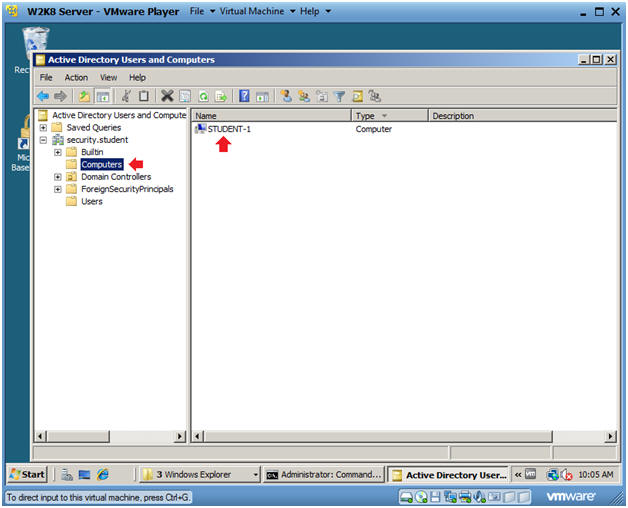Screen dimensions: 628x508
Task: Select the security.student domain
Action: [97, 140]
